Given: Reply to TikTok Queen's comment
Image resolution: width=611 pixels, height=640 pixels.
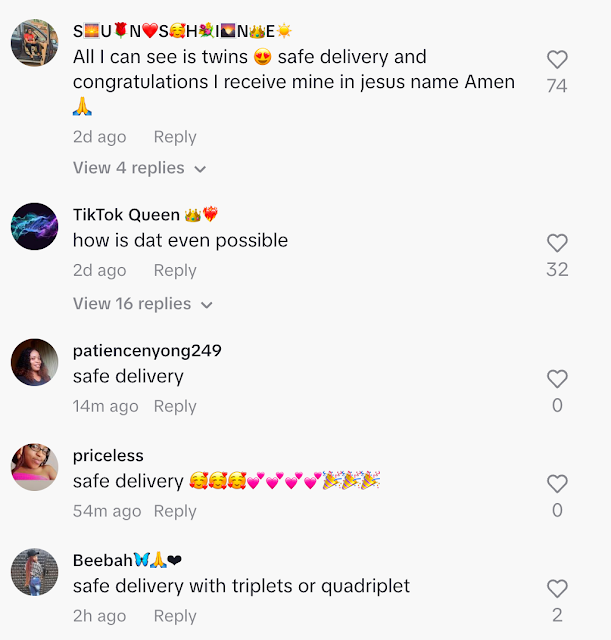Looking at the screenshot, I should [x=175, y=271].
